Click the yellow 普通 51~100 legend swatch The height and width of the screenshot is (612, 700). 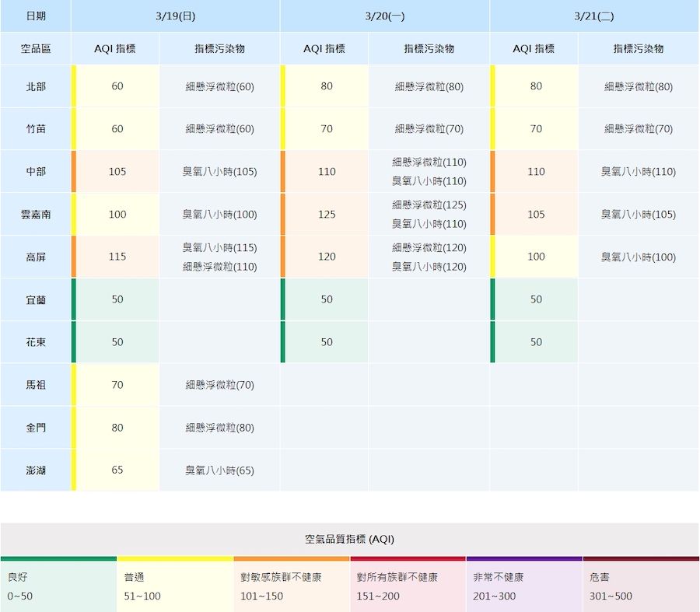click(x=175, y=585)
